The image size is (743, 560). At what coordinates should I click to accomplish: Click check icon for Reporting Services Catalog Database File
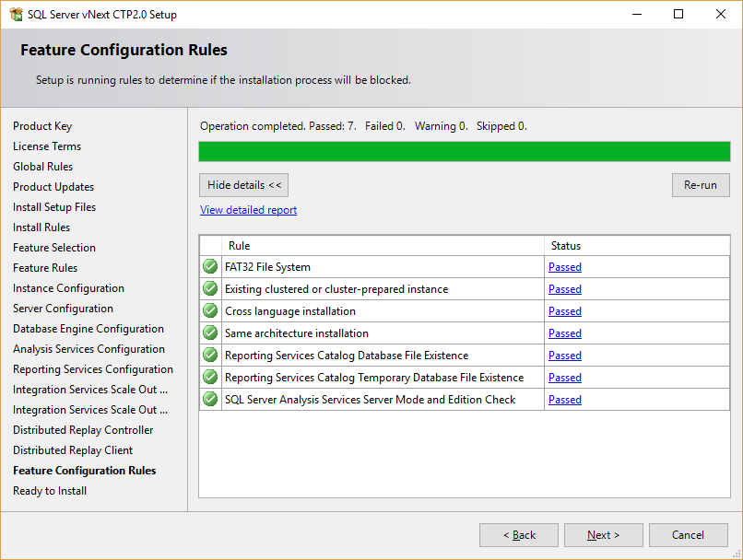tap(210, 355)
